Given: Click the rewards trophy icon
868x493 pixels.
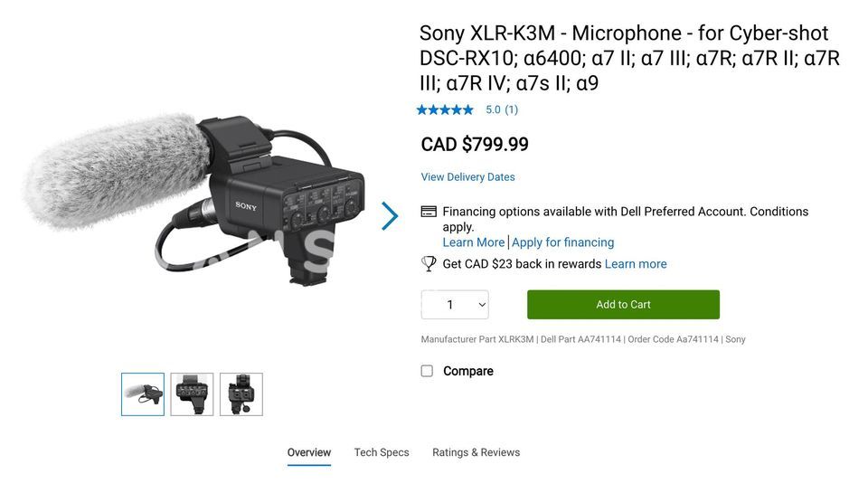Looking at the screenshot, I should (x=429, y=263).
